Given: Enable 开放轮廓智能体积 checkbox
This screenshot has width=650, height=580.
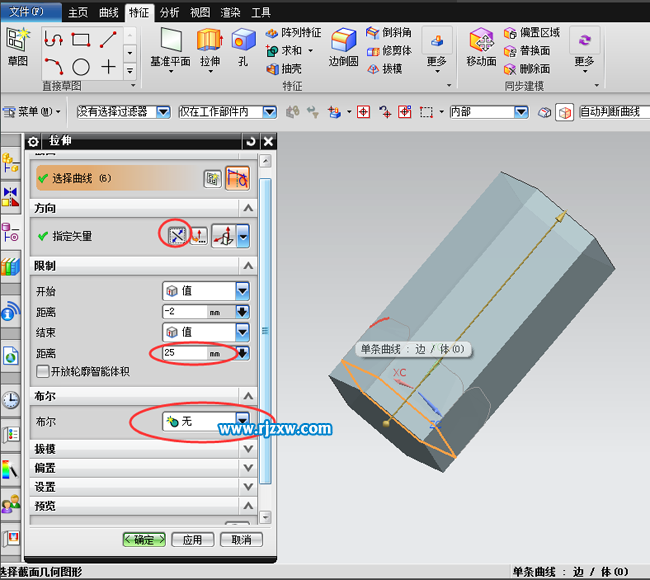Looking at the screenshot, I should 42,371.
